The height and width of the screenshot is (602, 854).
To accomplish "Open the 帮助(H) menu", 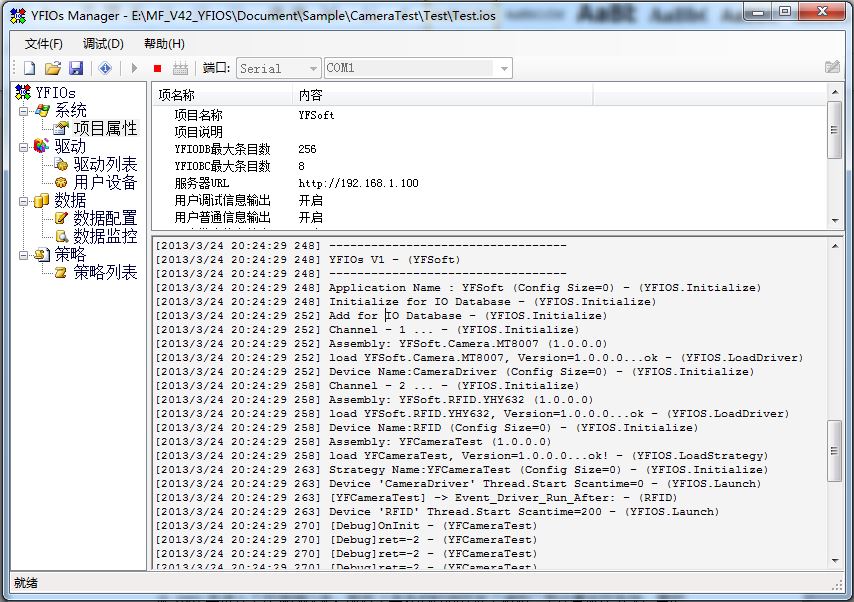I will click(164, 44).
